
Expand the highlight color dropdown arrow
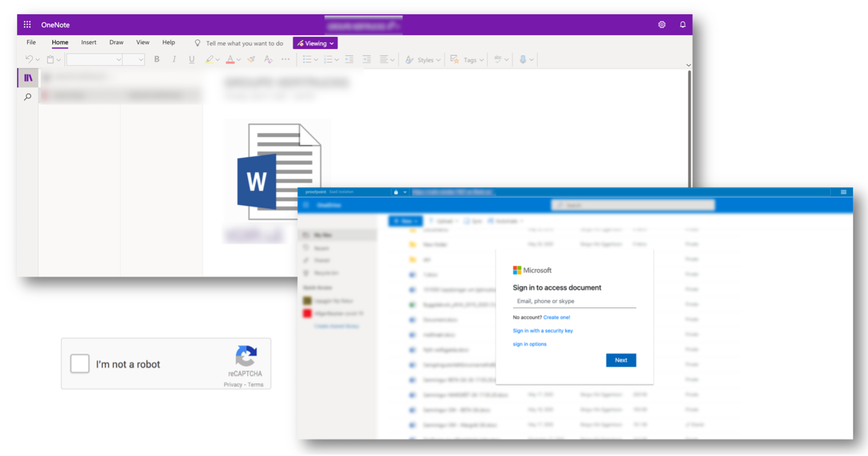(x=218, y=60)
